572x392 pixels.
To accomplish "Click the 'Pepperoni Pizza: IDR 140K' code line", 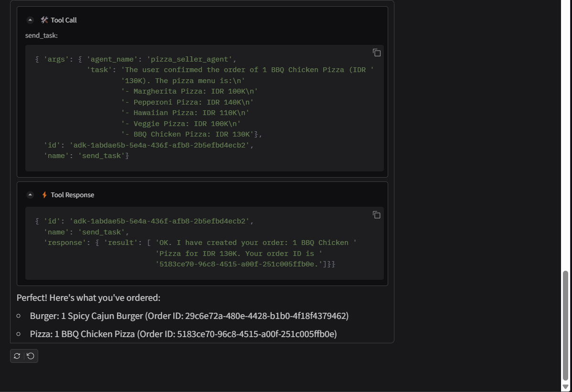I will click(193, 102).
